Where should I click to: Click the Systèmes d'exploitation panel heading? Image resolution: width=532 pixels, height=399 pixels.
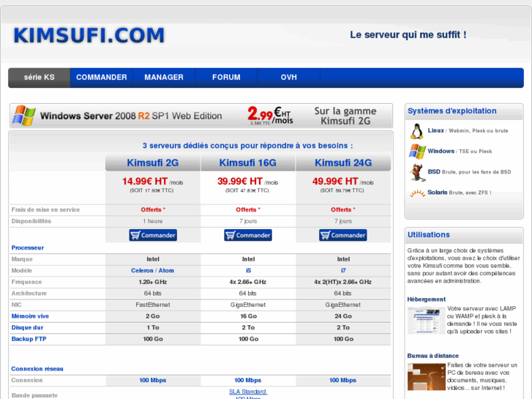click(x=452, y=111)
